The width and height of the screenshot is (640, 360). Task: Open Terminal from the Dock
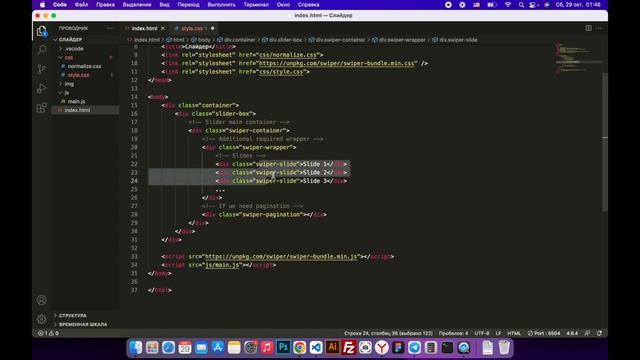[447, 347]
